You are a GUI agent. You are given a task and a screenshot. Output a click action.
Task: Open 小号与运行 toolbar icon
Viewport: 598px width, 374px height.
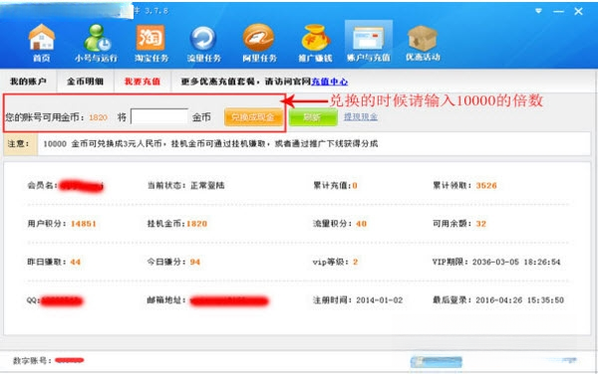coord(96,43)
